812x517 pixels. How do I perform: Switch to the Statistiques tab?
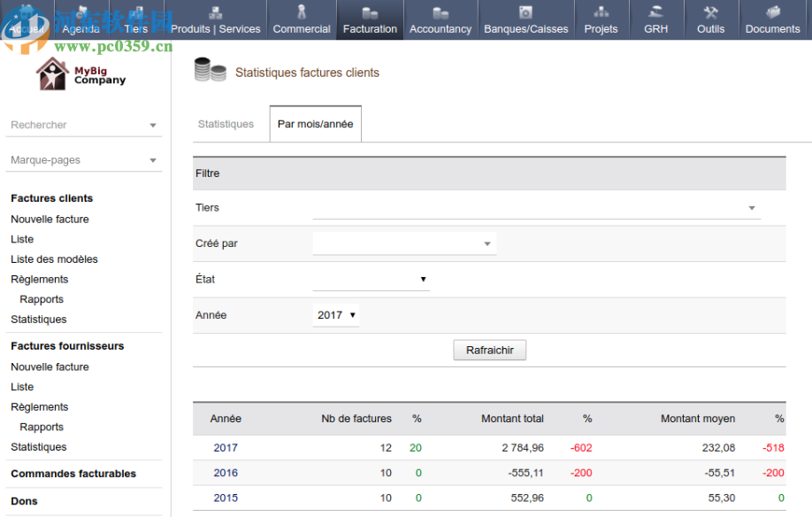[x=226, y=124]
